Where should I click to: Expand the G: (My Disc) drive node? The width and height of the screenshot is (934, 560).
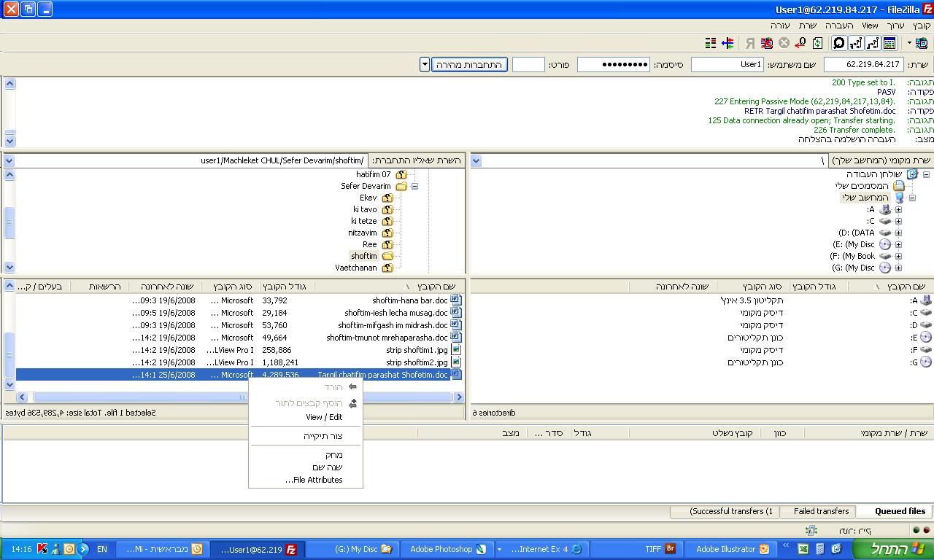(898, 268)
